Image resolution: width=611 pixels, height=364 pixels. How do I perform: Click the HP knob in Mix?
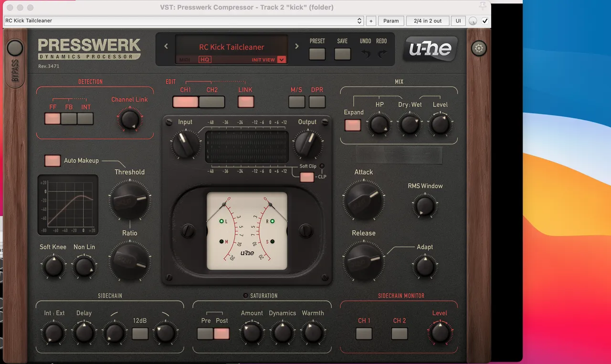pyautogui.click(x=379, y=124)
